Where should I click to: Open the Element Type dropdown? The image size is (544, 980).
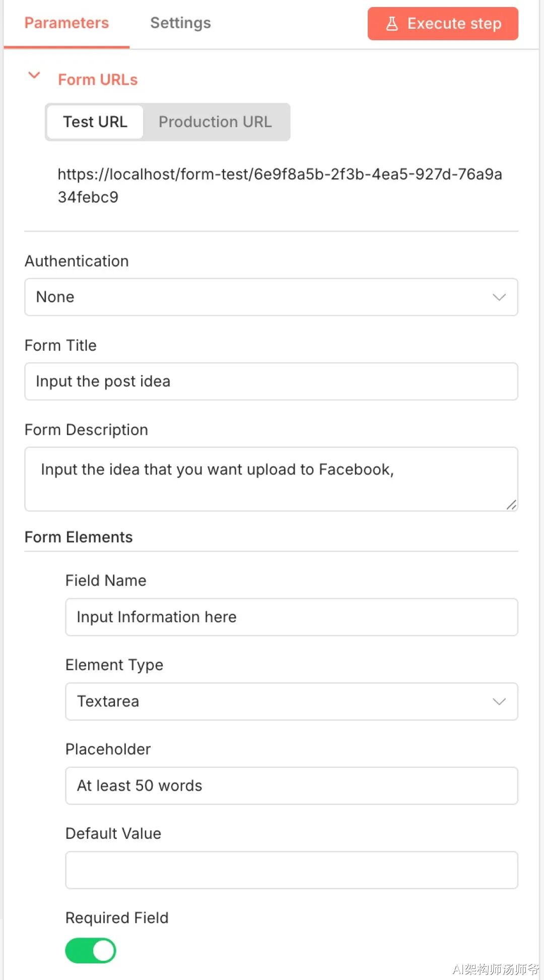(291, 701)
